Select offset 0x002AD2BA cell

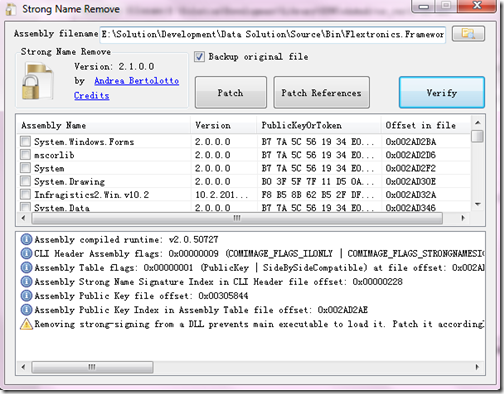[x=411, y=142]
